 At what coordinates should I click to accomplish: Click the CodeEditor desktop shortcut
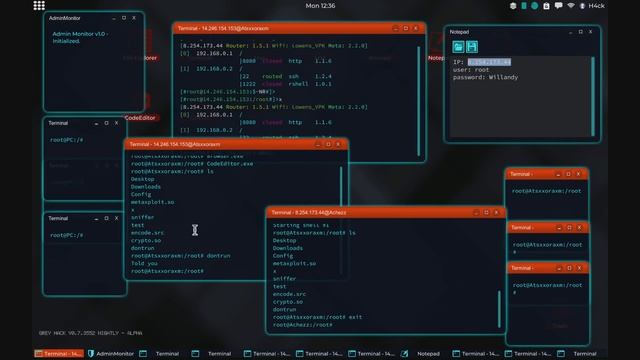point(140,118)
